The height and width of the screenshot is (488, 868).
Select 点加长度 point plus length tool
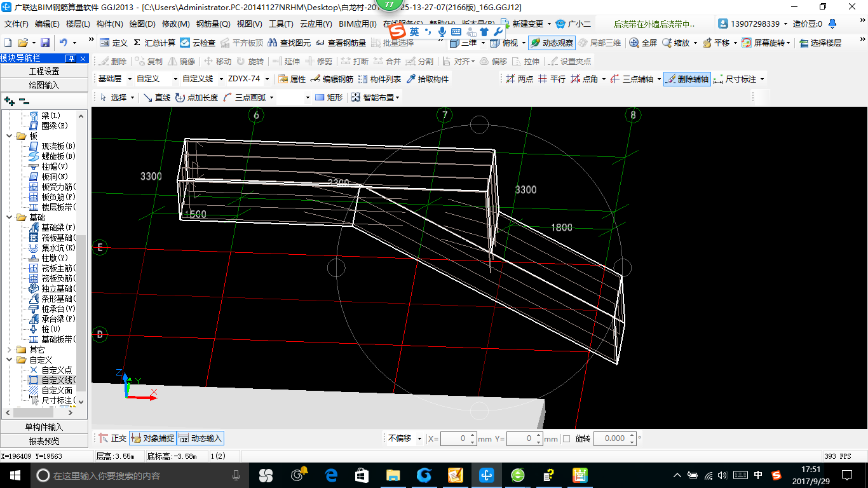tap(196, 97)
